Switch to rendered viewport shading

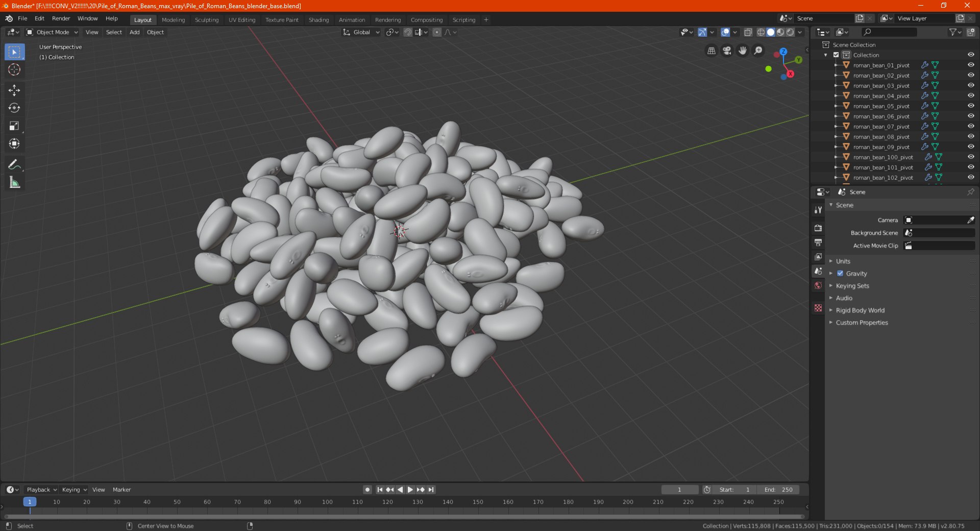(790, 32)
